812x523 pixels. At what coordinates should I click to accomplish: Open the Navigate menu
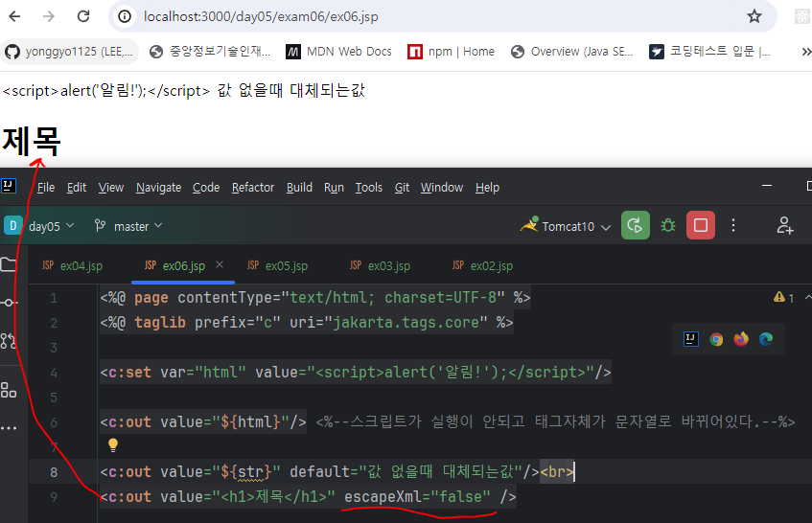tap(158, 188)
